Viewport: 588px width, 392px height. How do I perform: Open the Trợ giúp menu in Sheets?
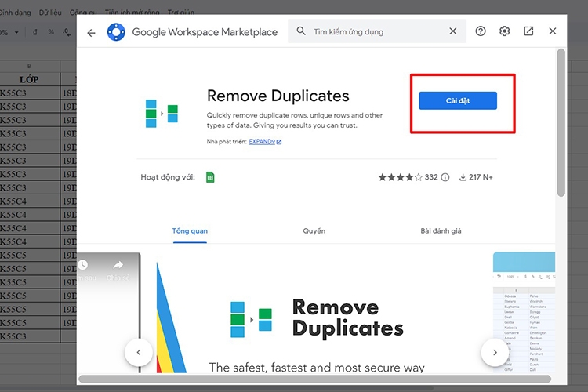pos(181,13)
